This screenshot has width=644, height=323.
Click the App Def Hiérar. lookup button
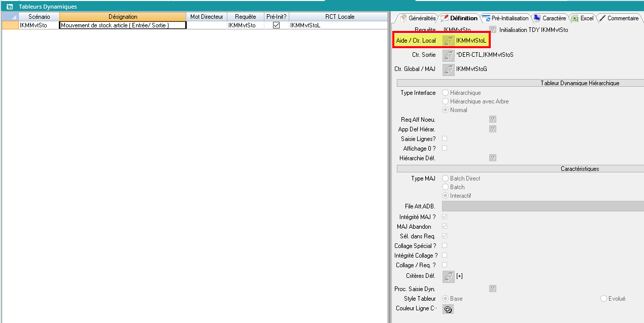tap(492, 129)
